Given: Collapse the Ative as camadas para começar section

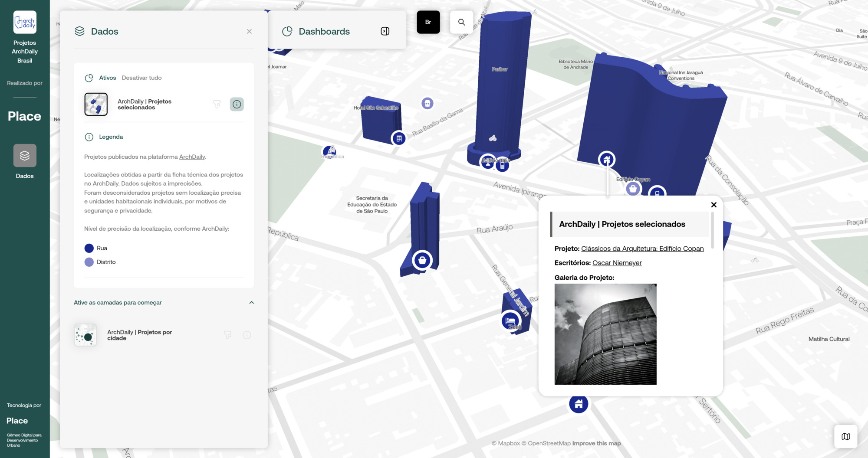Looking at the screenshot, I should (x=251, y=302).
